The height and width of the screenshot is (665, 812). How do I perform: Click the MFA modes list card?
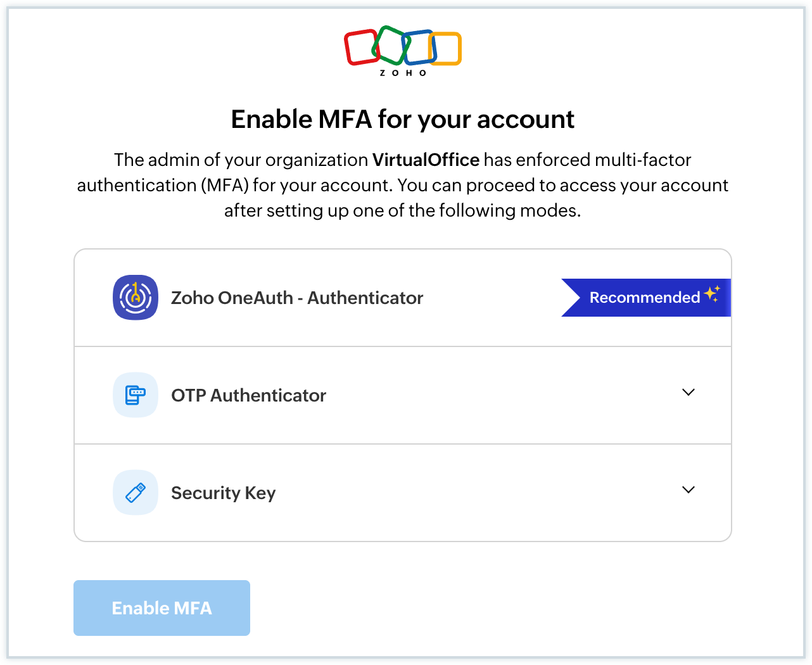403,395
